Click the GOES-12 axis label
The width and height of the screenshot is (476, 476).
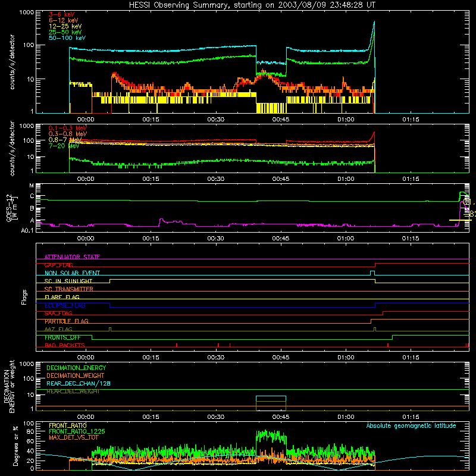tap(12, 208)
